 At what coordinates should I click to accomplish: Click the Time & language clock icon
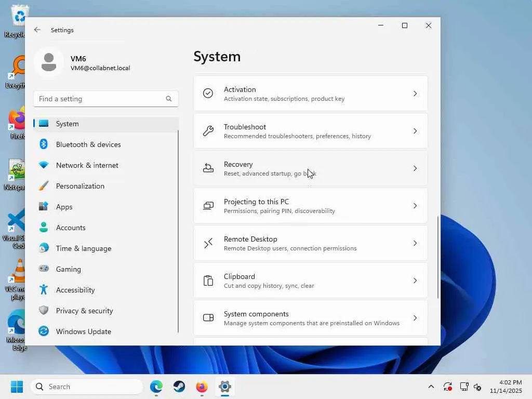coord(44,248)
